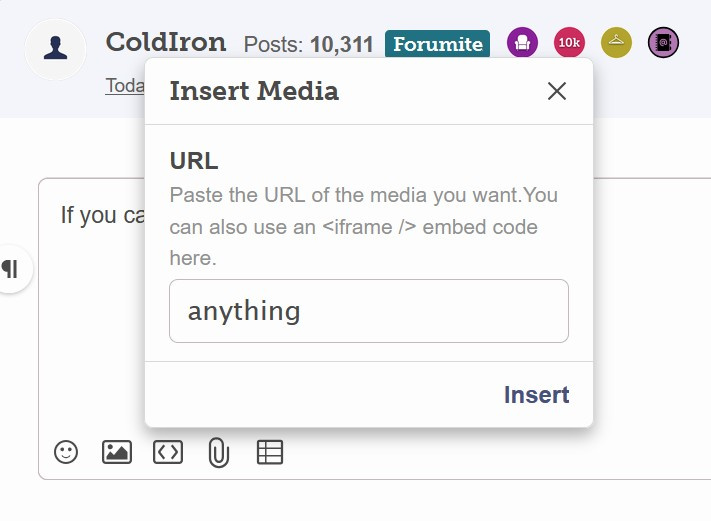711x521 pixels.
Task: Click the embed code brackets icon
Action: [x=168, y=452]
